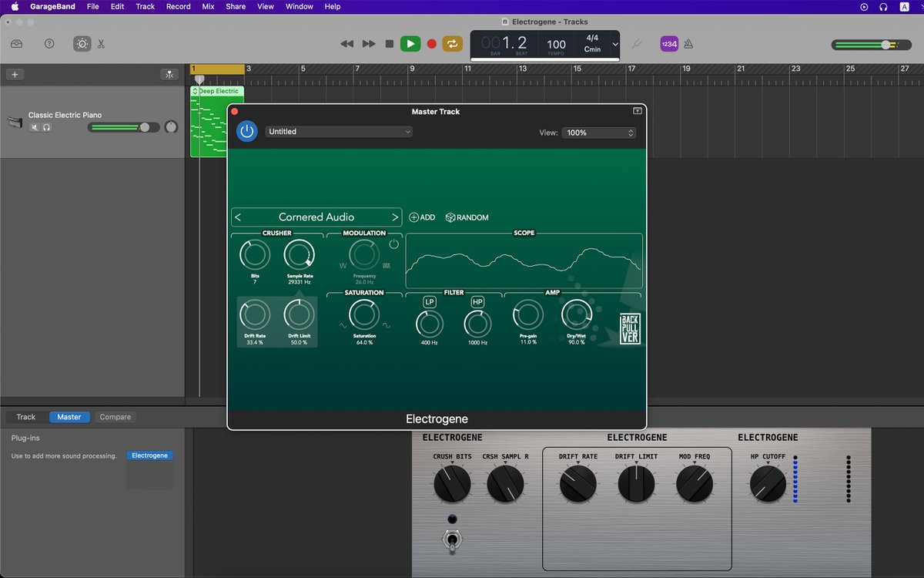Viewport: 924px width, 578px height.
Task: Open the Track menu in menu bar
Action: pos(145,6)
